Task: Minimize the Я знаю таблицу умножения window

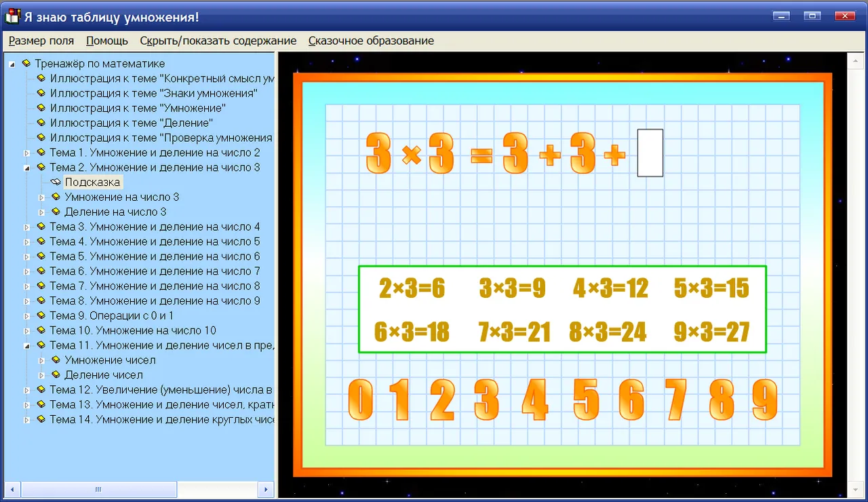Action: coord(783,16)
